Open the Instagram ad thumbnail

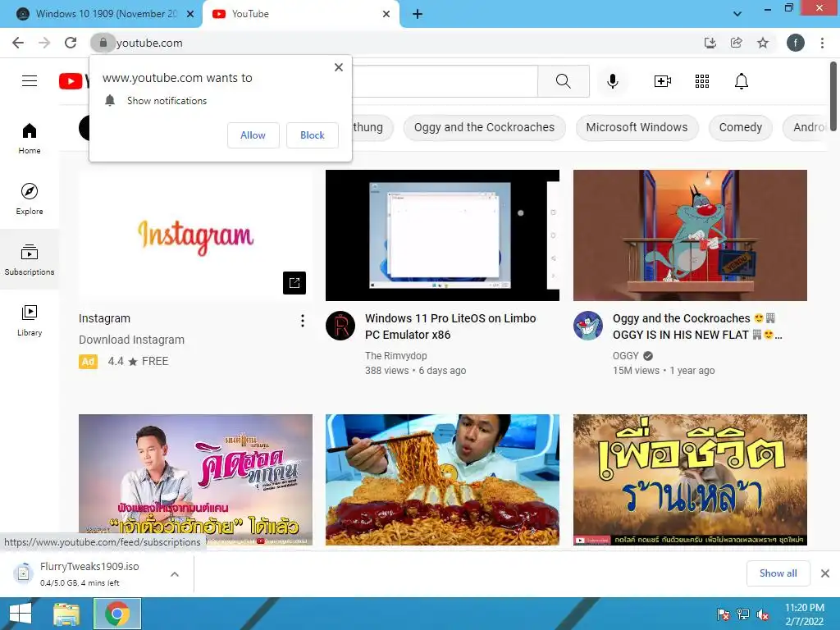point(195,235)
